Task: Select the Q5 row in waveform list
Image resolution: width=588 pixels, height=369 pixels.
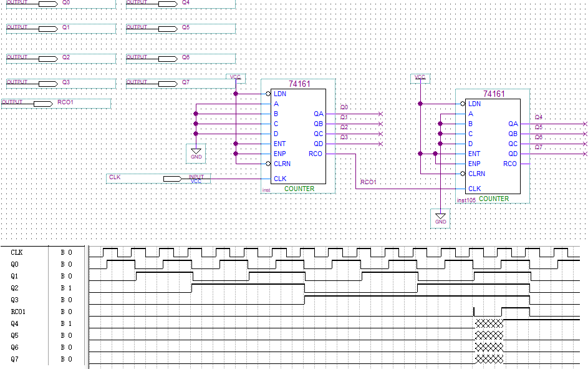Action: pyautogui.click(x=44, y=335)
